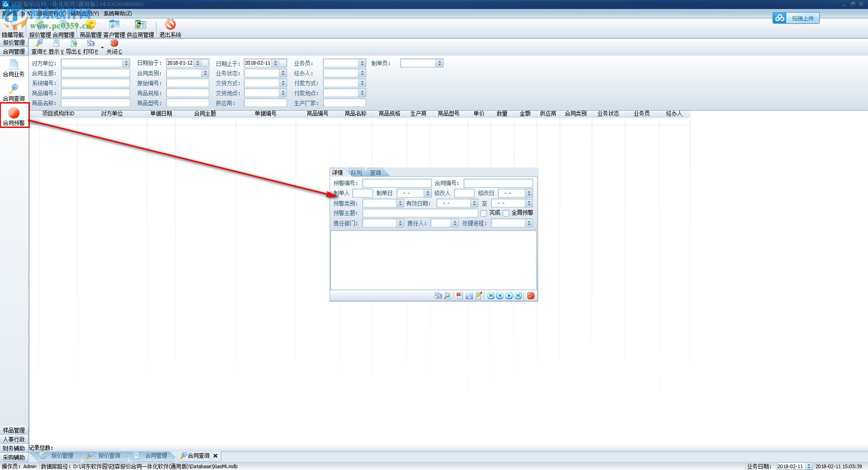Jump to the first record in the 预警 dialog
This screenshot has height=470, width=868.
(x=491, y=296)
